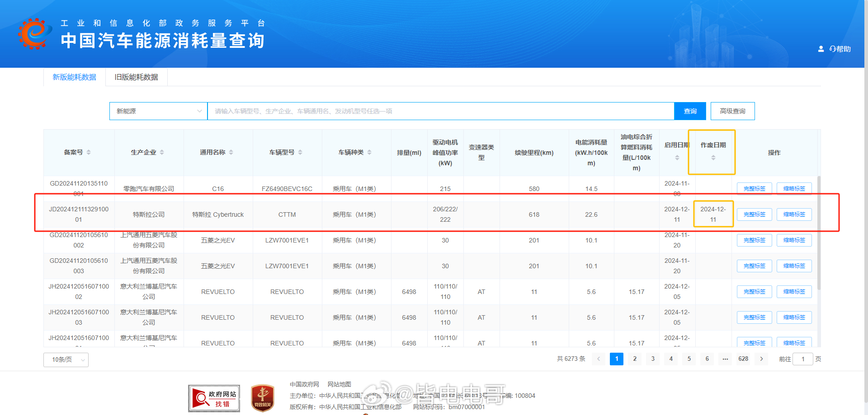Sort by 生产企业 column arrows

tap(162, 153)
